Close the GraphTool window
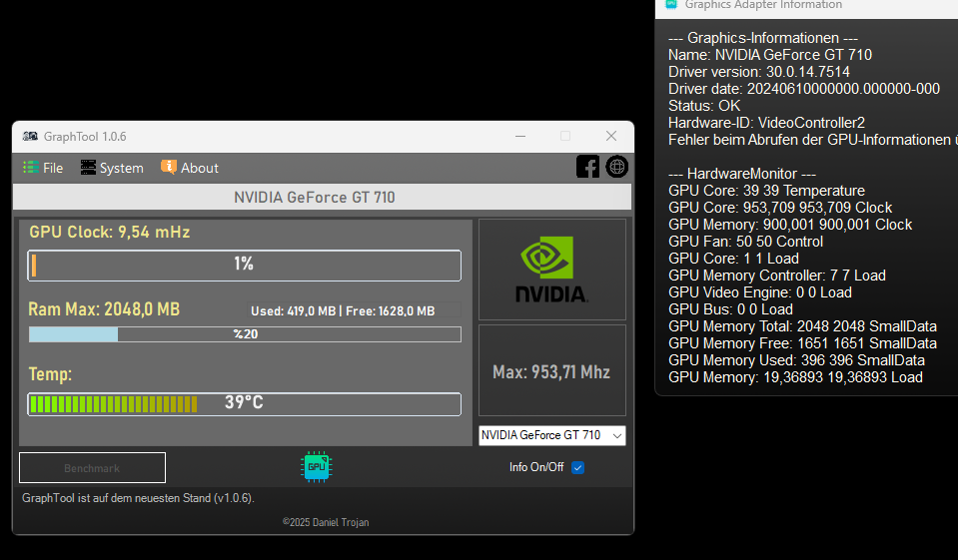 (611, 136)
